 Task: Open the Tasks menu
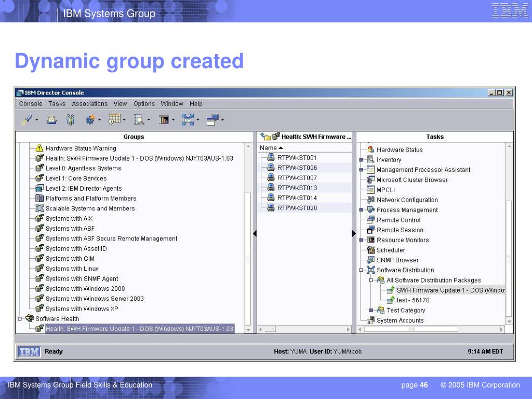pyautogui.click(x=57, y=103)
